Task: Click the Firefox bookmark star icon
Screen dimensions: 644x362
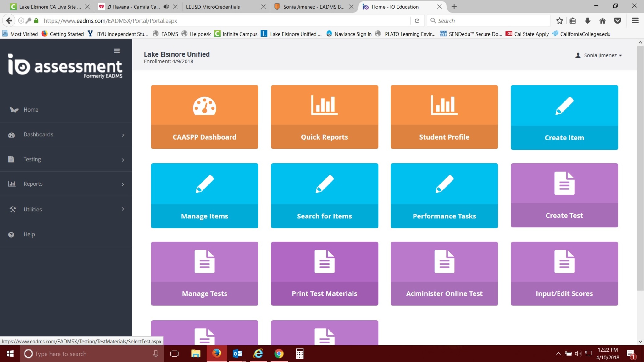Action: (x=559, y=21)
